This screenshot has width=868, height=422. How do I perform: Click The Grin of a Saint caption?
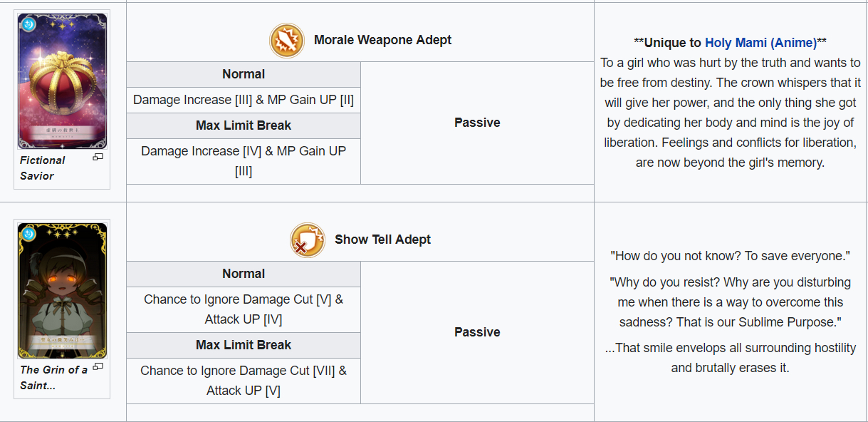point(53,377)
